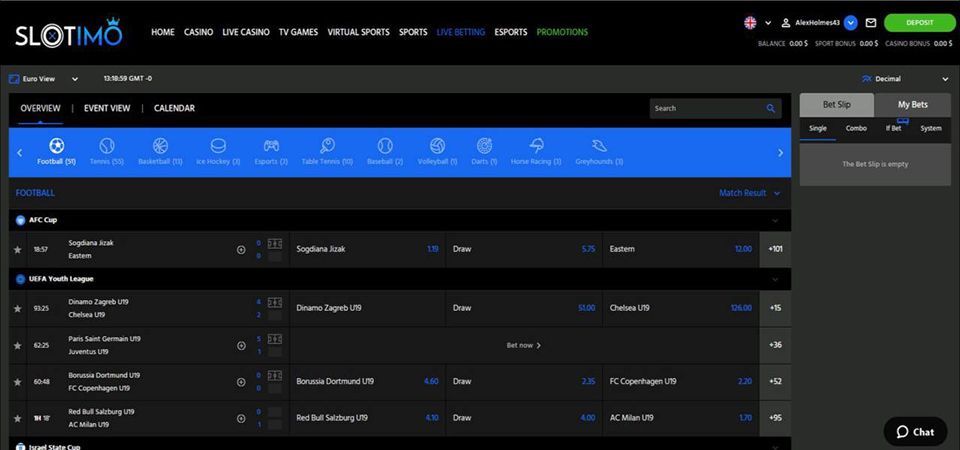Screen dimensions: 960x450
Task: Open the Decimal odds format dropdown
Action: click(x=905, y=79)
